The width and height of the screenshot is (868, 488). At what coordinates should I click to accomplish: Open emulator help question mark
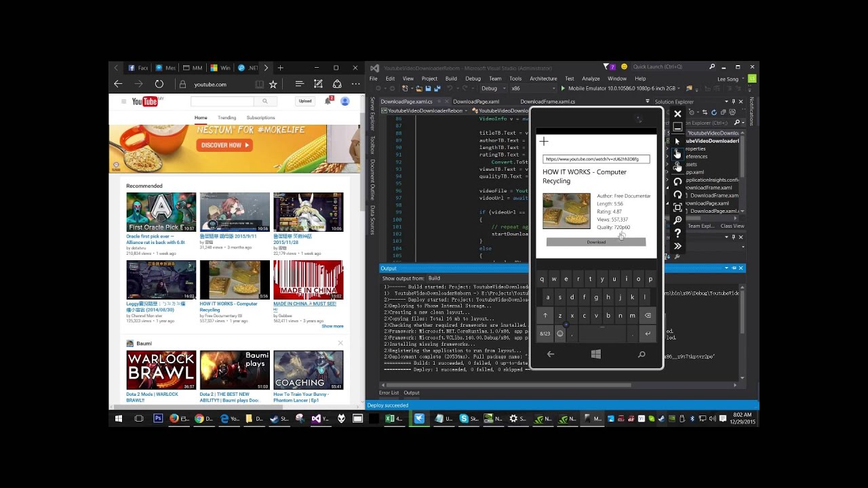click(677, 233)
